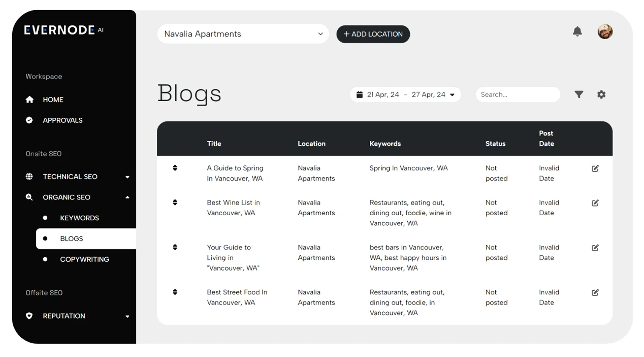The width and height of the screenshot is (644, 357).
Task: Open the Navalia Apartments location dropdown
Action: coord(243,34)
